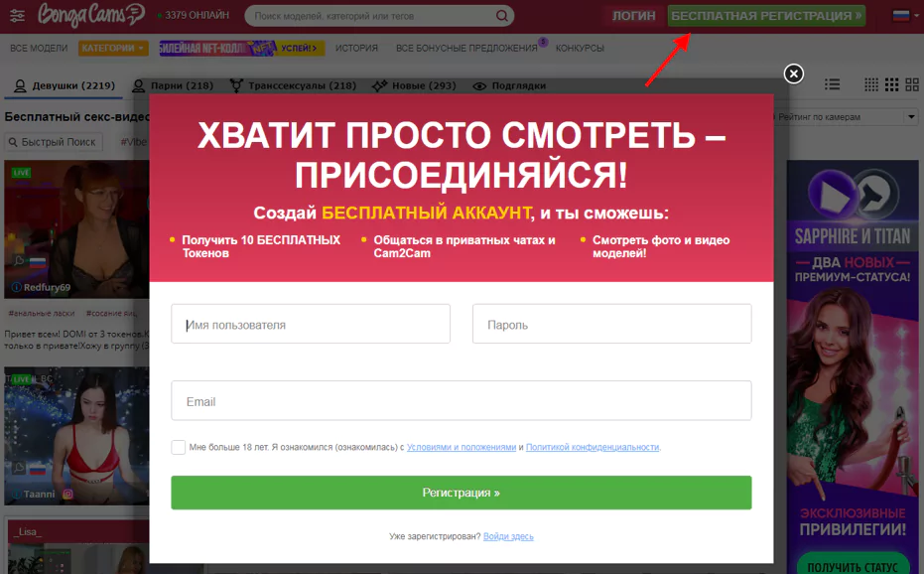
Task: Open the Russian flag language selector
Action: [x=901, y=15]
